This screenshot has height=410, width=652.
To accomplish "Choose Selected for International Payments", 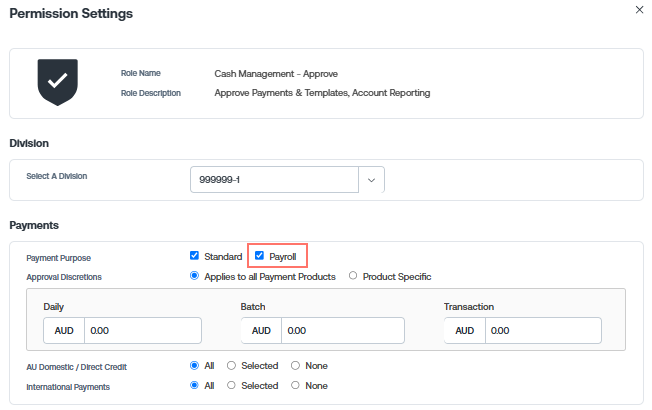I will [231, 385].
